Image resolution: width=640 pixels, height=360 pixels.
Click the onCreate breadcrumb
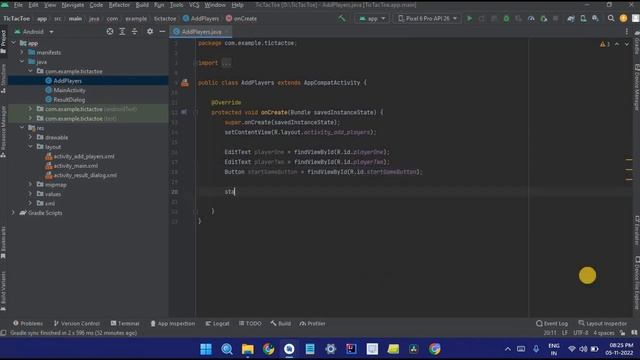click(241, 18)
